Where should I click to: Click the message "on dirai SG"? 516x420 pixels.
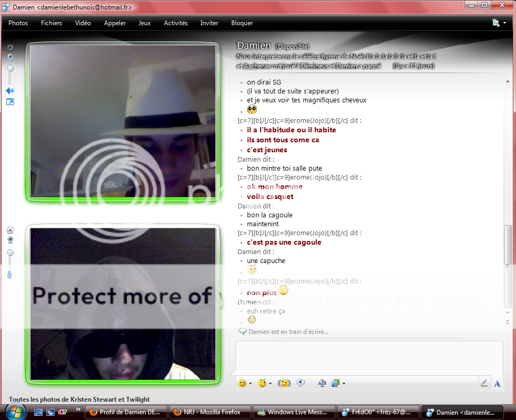click(264, 82)
